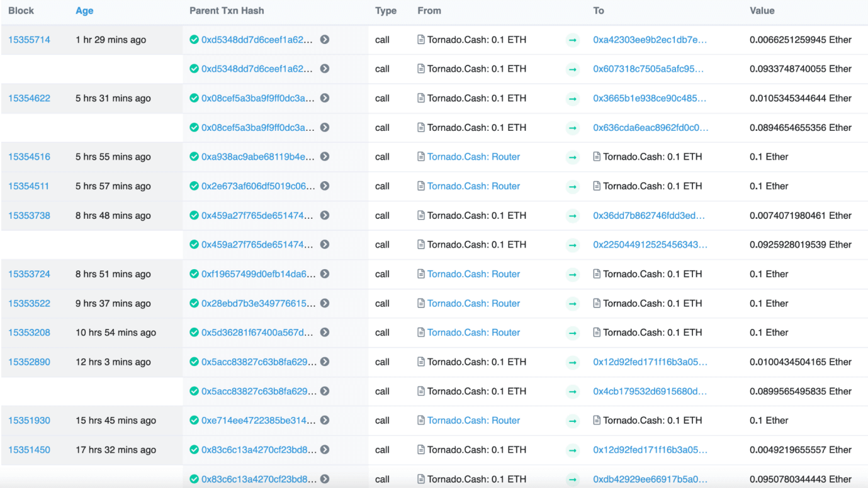Select the value 0.0925928019539 Ether
Screen dimensions: 868x488
pyautogui.click(x=801, y=245)
